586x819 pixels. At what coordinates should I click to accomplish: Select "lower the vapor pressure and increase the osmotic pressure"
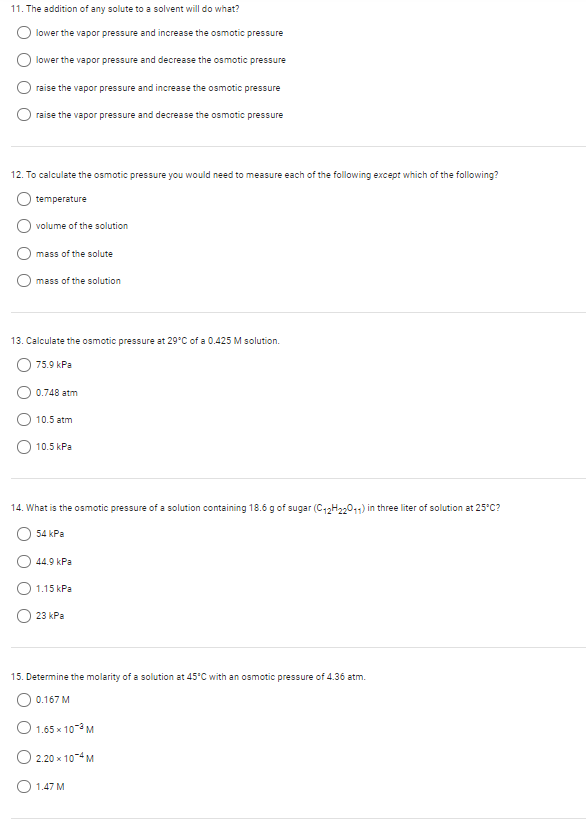[x=22, y=32]
